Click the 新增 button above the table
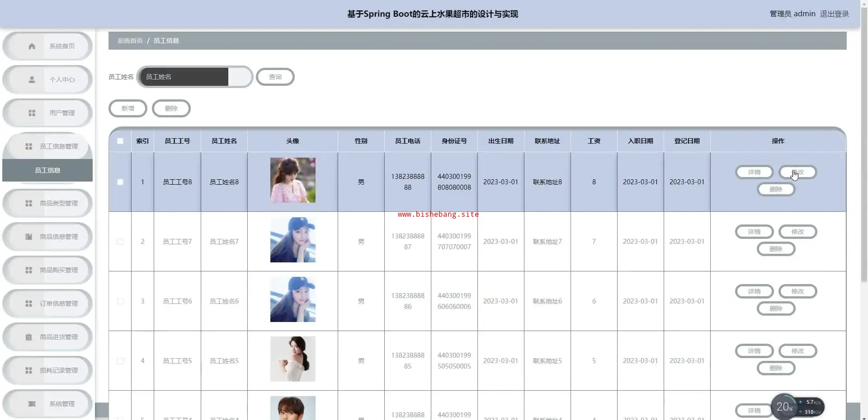868x420 pixels. [128, 108]
